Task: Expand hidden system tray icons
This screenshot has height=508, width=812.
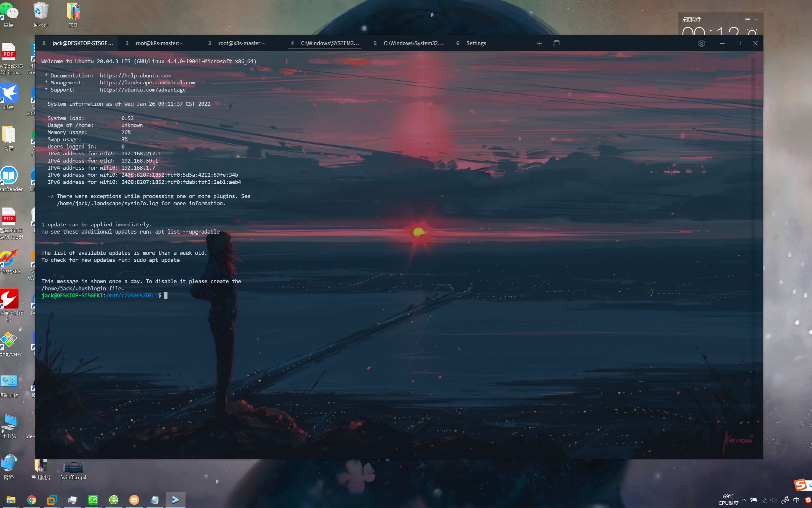Action: click(x=744, y=500)
